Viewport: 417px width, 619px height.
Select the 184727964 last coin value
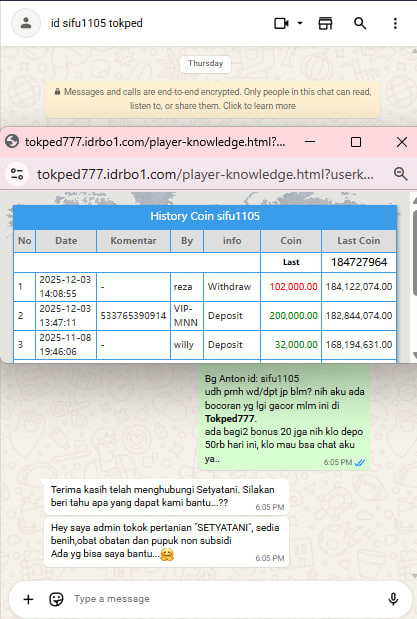pyautogui.click(x=359, y=262)
